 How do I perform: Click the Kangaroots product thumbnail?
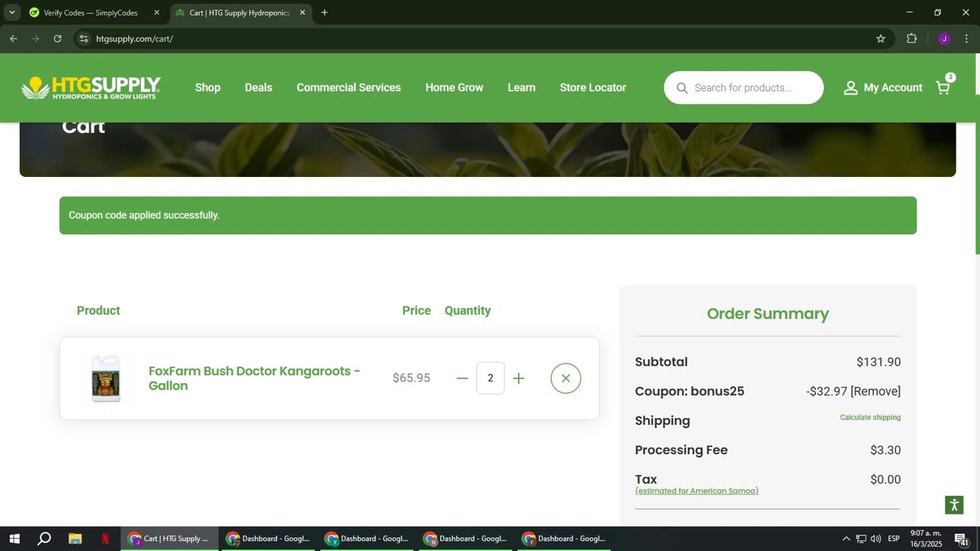click(x=106, y=378)
